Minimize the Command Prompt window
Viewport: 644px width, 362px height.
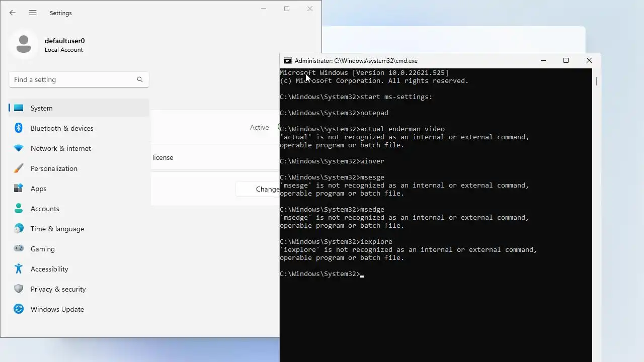[543, 60]
